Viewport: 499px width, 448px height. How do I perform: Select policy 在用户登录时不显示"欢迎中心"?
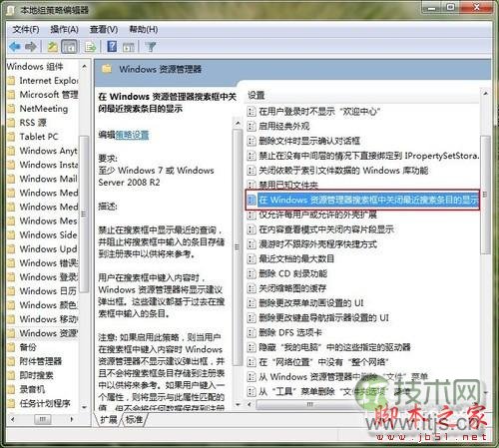point(314,112)
